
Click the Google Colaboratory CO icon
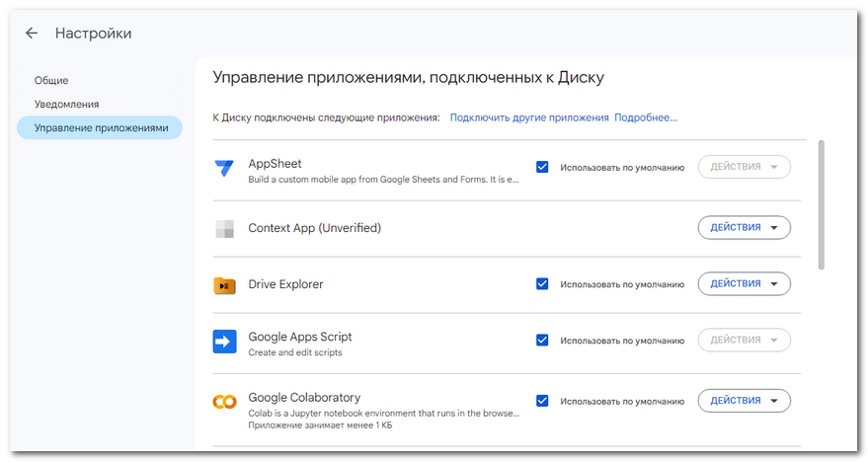(x=224, y=402)
